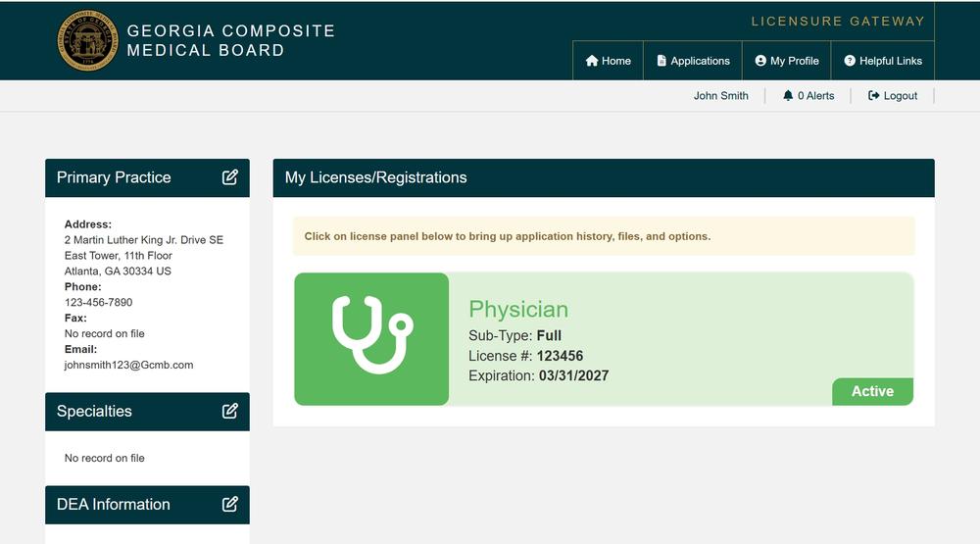Image resolution: width=980 pixels, height=544 pixels.
Task: Click the phone number 123-456-7890
Action: coord(98,303)
